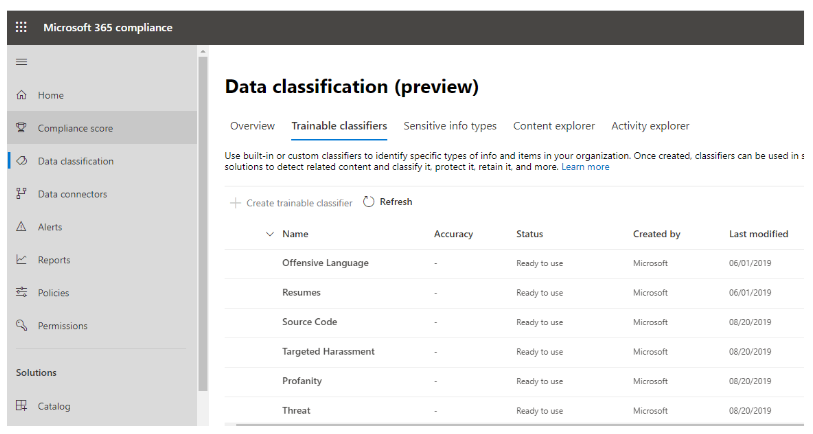813x434 pixels.
Task: Click the Refresh circular arrow icon
Action: point(368,202)
